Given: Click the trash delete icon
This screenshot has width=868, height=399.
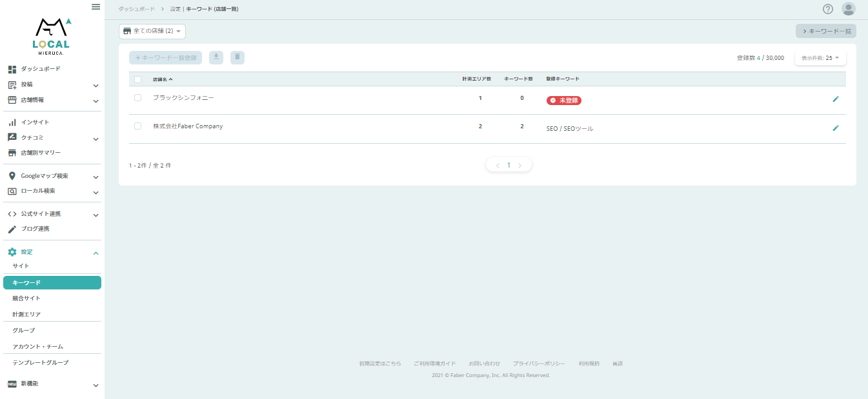Looking at the screenshot, I should tap(237, 57).
